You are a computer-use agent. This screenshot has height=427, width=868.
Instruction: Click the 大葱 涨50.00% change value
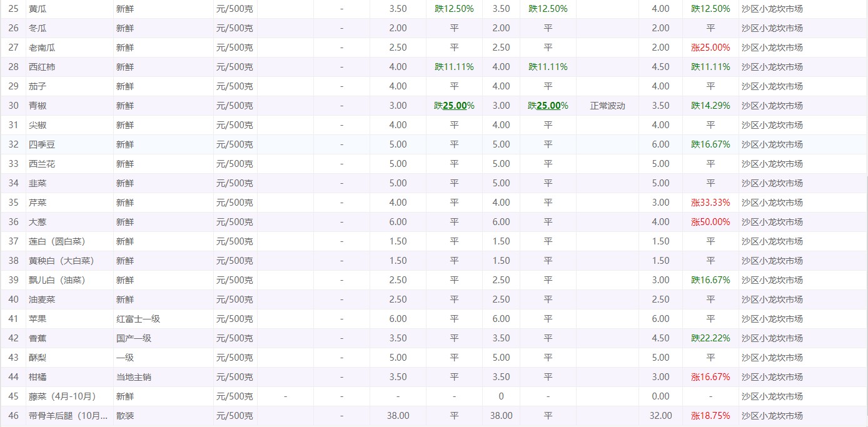coord(710,222)
